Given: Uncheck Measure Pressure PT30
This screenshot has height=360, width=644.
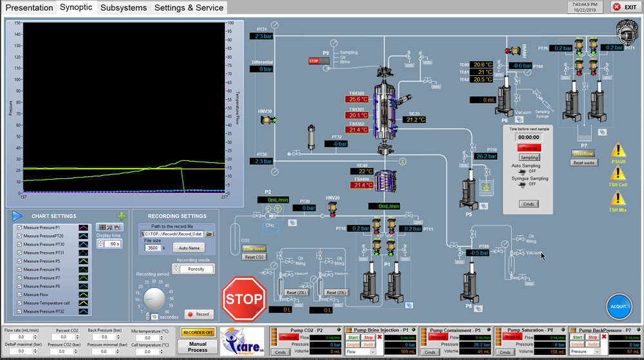Looking at the screenshot, I should pos(19,244).
